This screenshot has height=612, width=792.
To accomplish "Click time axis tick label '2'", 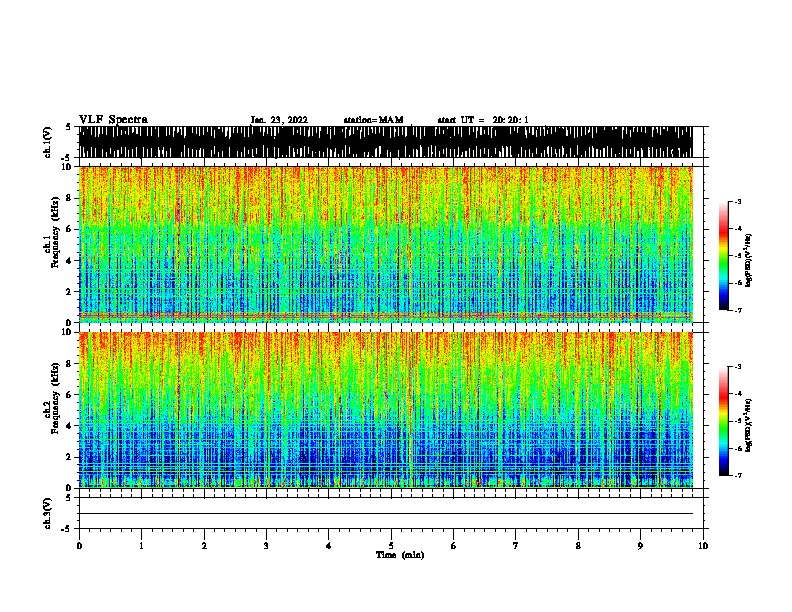I will [204, 546].
